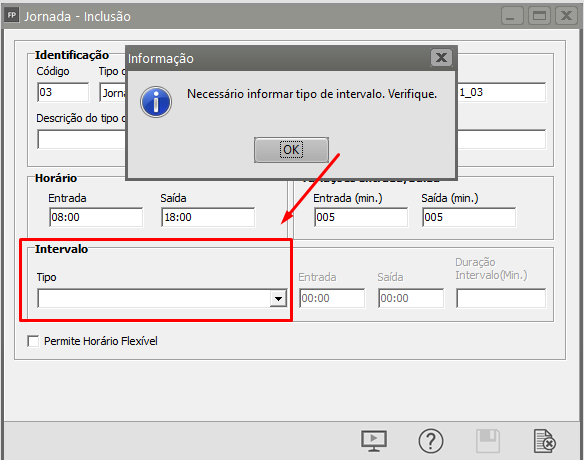The height and width of the screenshot is (460, 584).
Task: Click inside the Intervalo Tipo combo box
Action: 162,298
